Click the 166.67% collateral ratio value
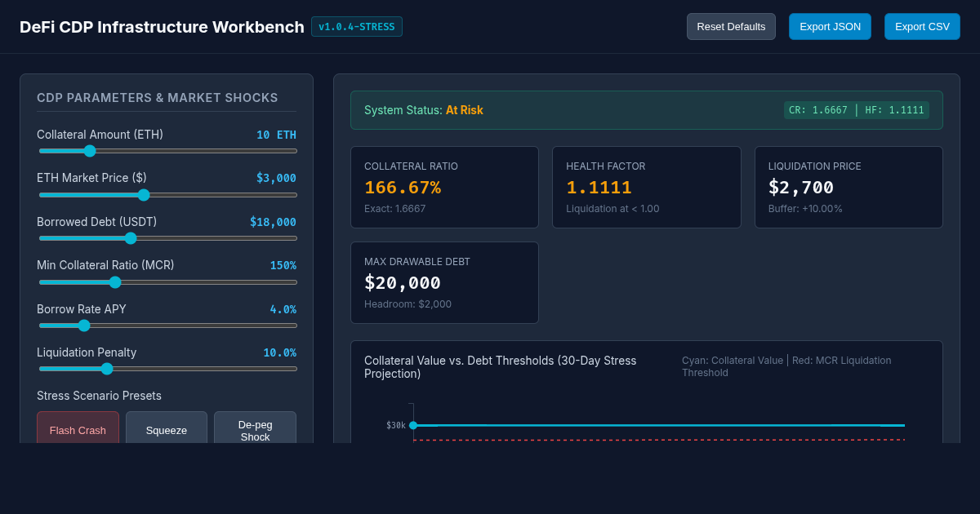Viewport: 980px width, 514px height. click(x=403, y=188)
